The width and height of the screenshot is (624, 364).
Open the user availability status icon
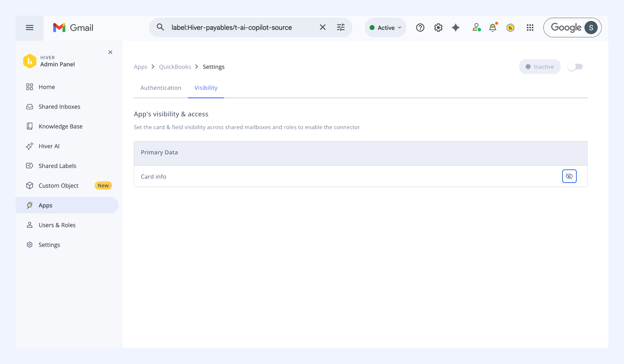[x=477, y=28]
